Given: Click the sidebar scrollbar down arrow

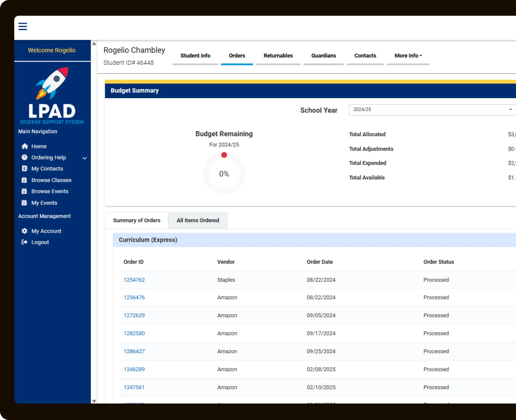Looking at the screenshot, I should point(94,401).
